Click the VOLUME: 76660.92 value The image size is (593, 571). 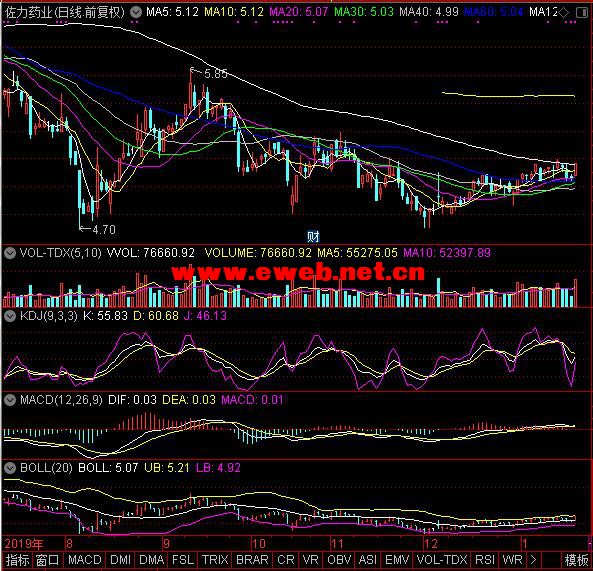[x=258, y=253]
